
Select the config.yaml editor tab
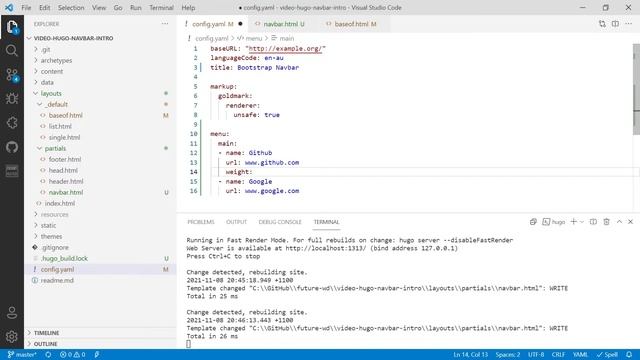(213, 24)
